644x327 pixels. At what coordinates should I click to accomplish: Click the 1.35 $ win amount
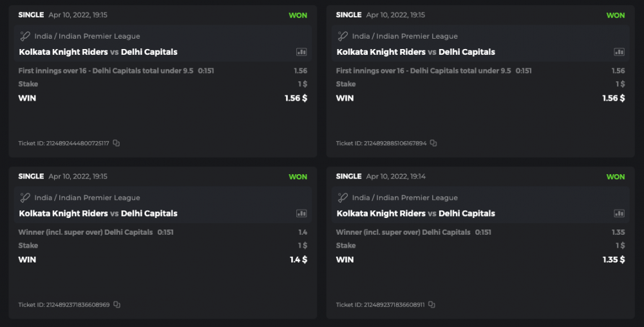[x=613, y=260]
